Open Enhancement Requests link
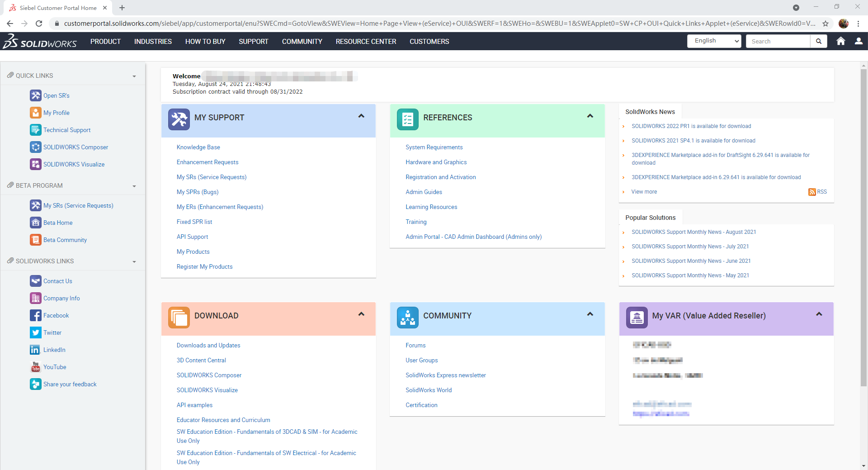The height and width of the screenshot is (470, 868). tap(208, 162)
